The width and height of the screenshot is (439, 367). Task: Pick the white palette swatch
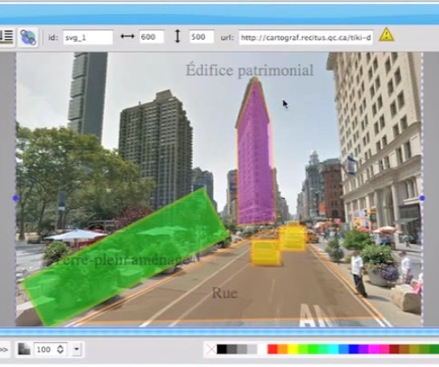point(262,349)
